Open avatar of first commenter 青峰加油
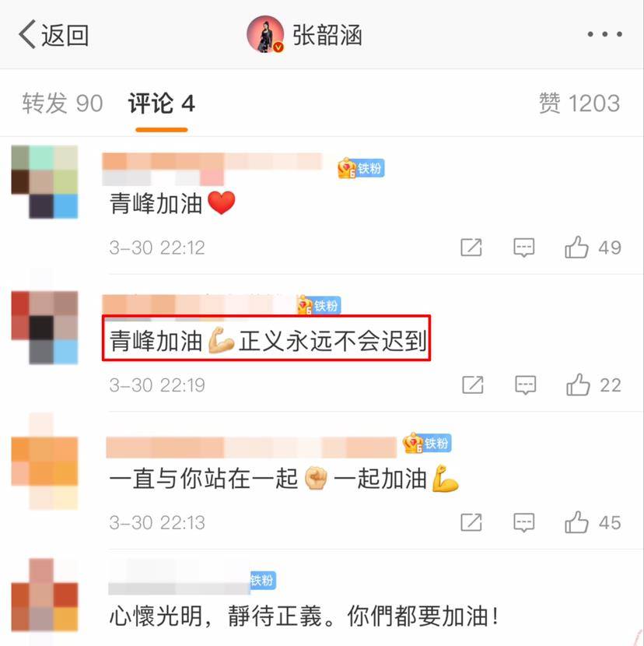Image resolution: width=644 pixels, height=646 pixels. 44,181
